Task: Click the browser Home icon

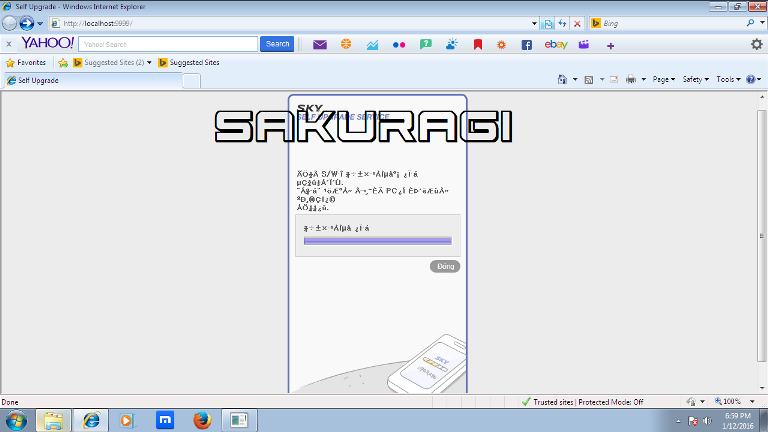Action: (563, 79)
